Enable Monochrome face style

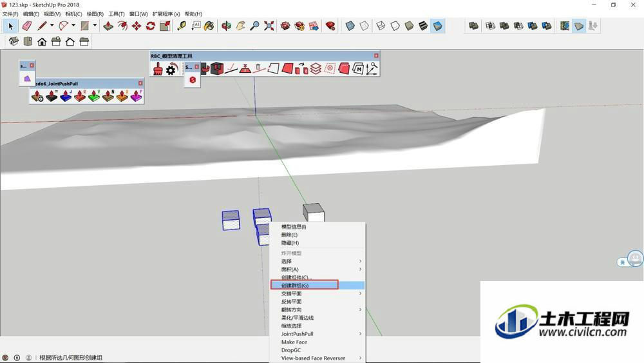pos(438,26)
